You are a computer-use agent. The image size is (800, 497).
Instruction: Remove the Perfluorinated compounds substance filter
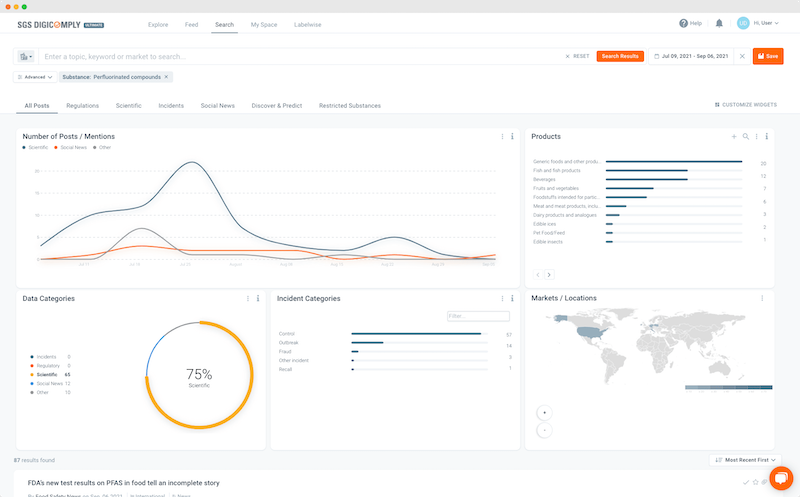tap(166, 77)
